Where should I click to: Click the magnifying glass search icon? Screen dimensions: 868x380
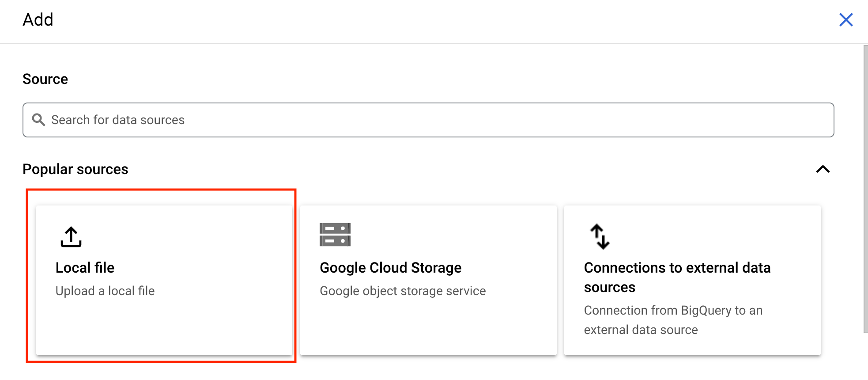click(x=39, y=120)
